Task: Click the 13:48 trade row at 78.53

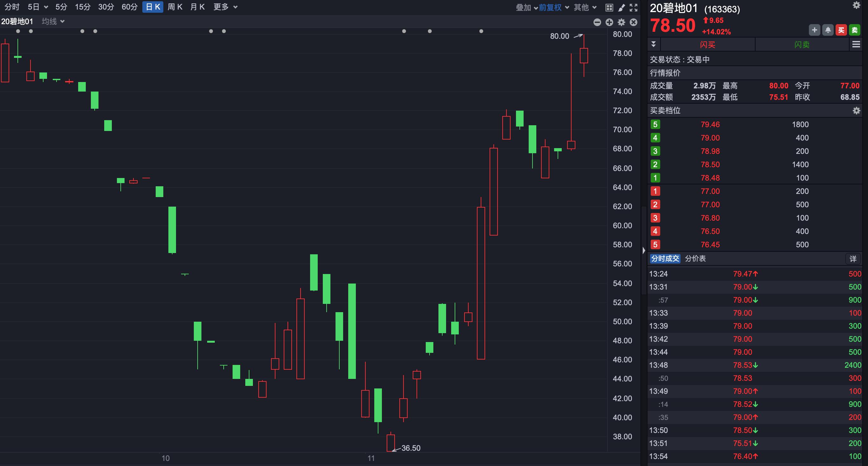Action: click(x=755, y=365)
